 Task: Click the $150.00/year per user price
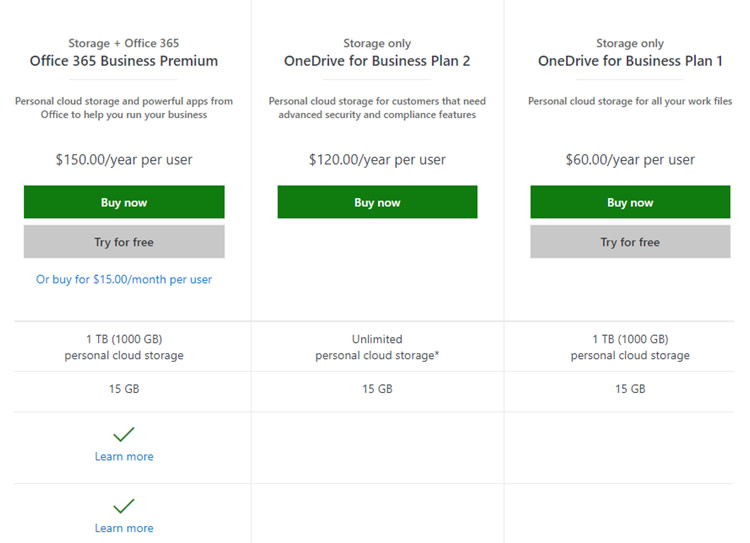click(124, 160)
